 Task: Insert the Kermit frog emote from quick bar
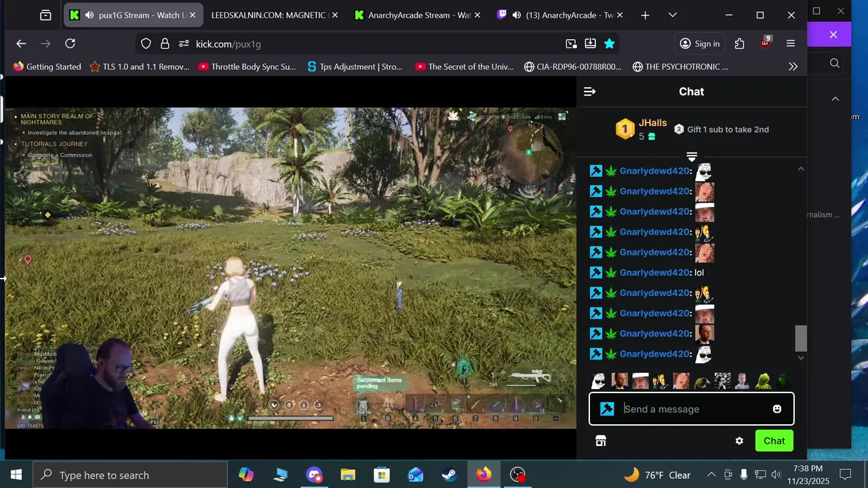tap(764, 381)
